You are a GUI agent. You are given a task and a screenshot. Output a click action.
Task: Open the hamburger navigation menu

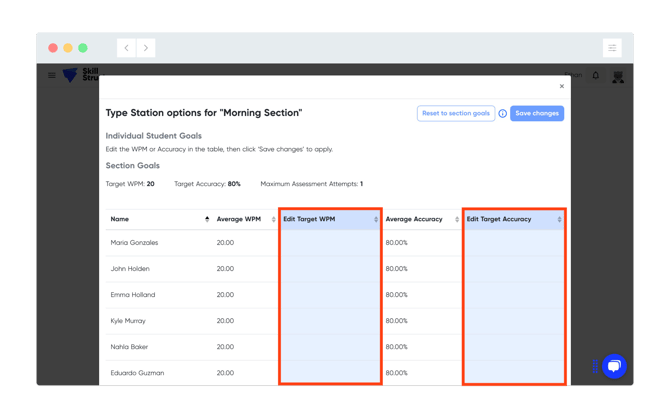pyautogui.click(x=52, y=75)
